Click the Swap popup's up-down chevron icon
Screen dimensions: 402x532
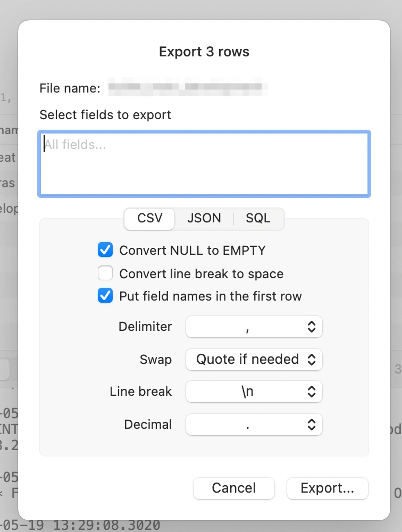tap(312, 359)
